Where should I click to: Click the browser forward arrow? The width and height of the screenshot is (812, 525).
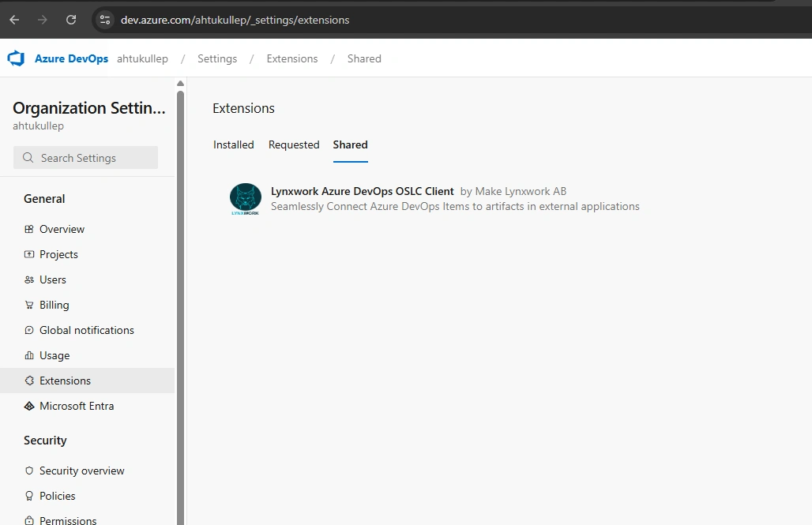43,20
